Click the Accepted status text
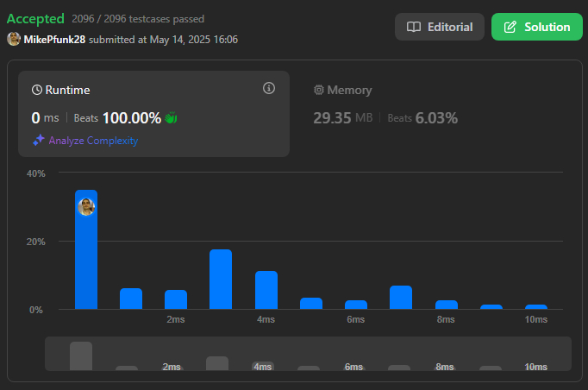The image size is (588, 390). (x=35, y=19)
